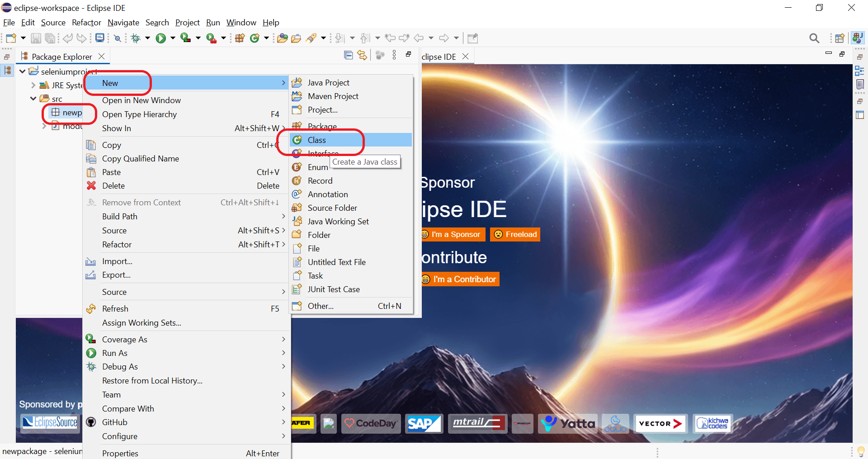Click the New Java Package toolbar icon
This screenshot has height=459, width=868.
[240, 38]
